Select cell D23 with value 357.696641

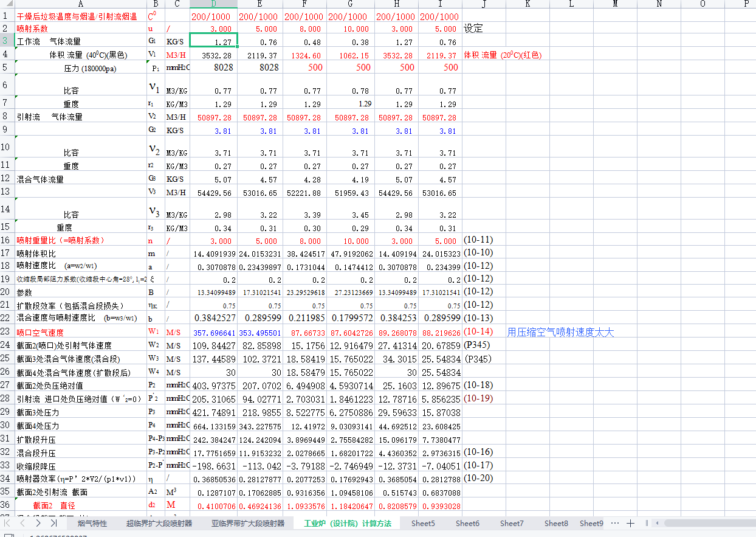213,333
